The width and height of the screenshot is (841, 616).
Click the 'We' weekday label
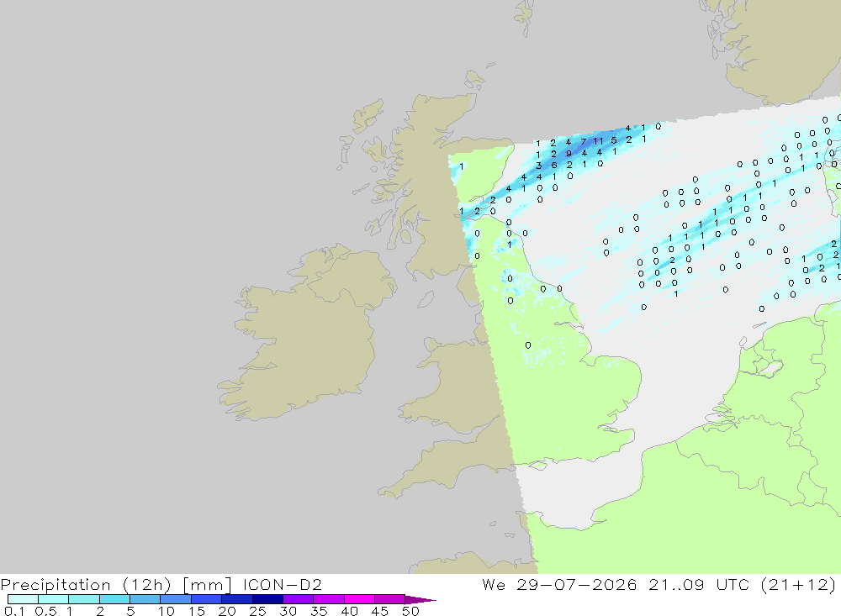(494, 584)
